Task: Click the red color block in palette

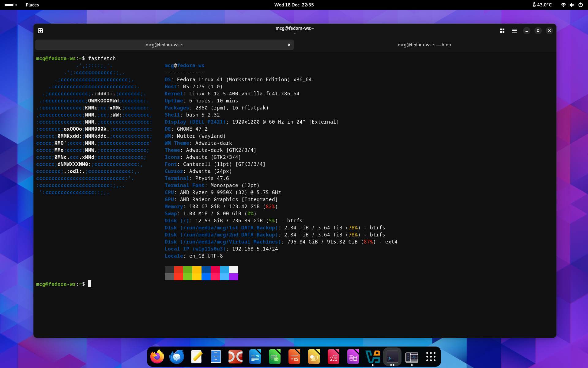Action: pos(178,270)
